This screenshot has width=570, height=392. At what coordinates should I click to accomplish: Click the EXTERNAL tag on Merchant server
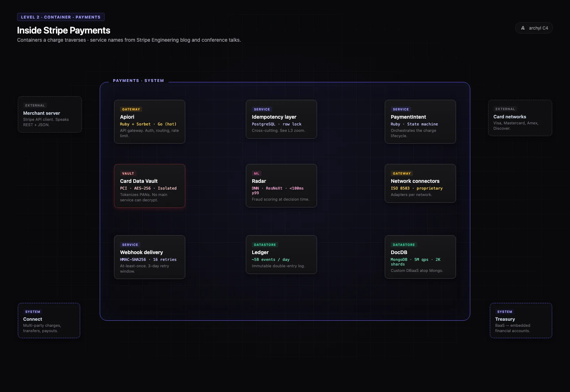[35, 105]
